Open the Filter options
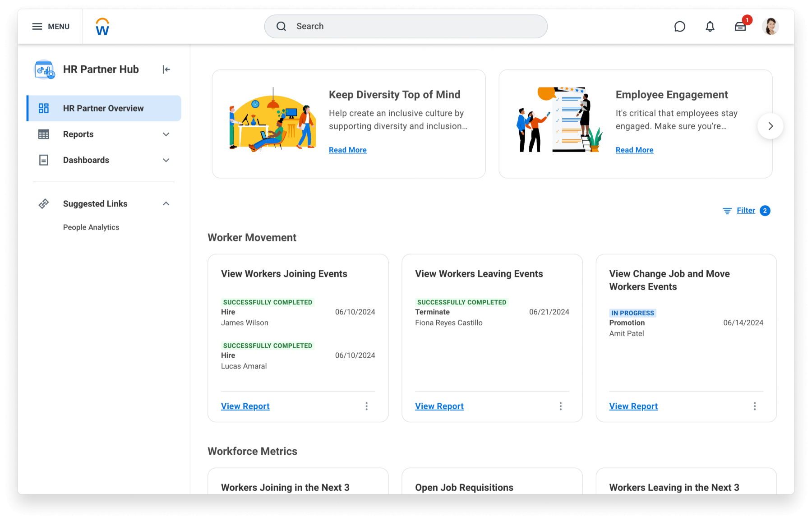Screen dimensions: 812x521 coord(745,211)
